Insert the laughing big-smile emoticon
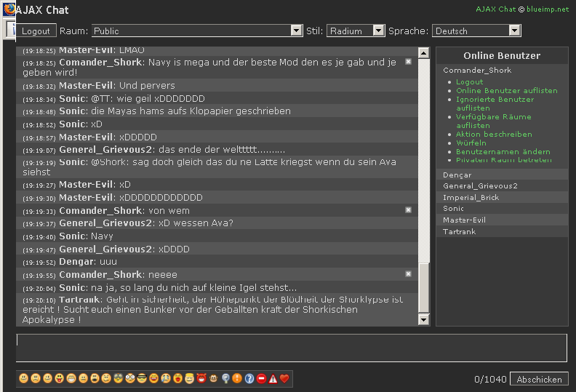576x392 pixels. tap(154, 378)
